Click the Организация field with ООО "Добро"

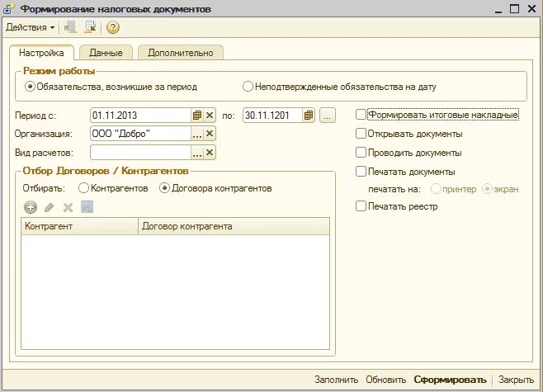pyautogui.click(x=141, y=134)
